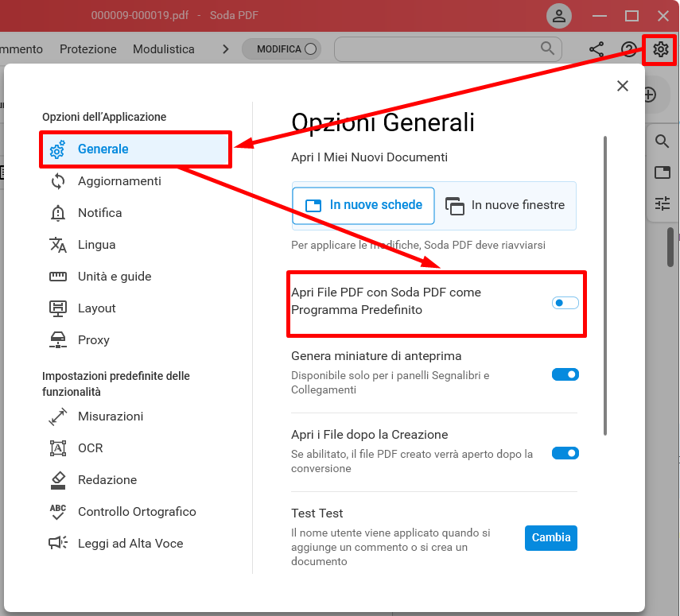
Task: Open the user account profile icon
Action: tap(559, 16)
